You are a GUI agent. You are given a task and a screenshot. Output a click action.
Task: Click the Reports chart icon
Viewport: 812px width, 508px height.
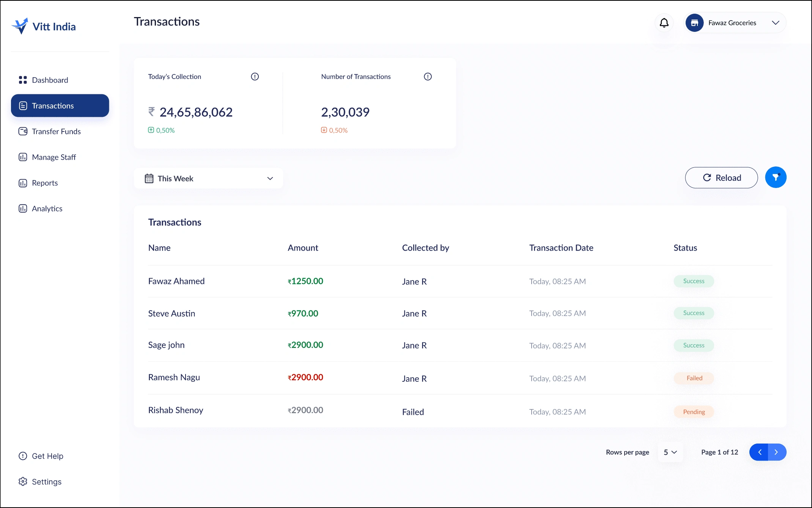click(23, 183)
